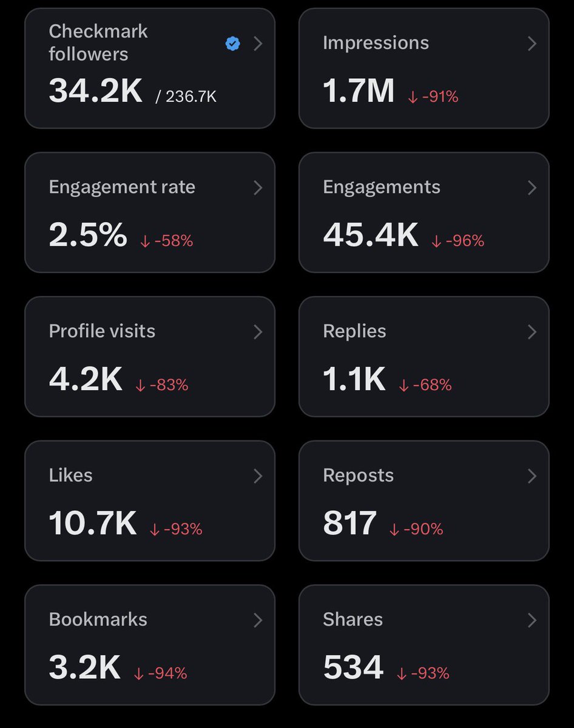
Task: Expand Checkmark followers card chevron
Action: tap(258, 43)
